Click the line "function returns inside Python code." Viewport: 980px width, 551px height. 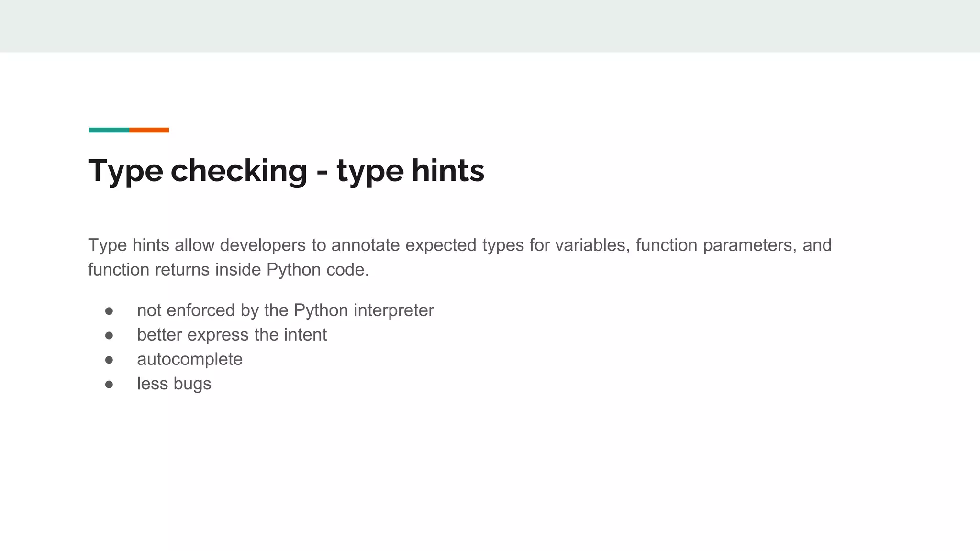point(228,270)
